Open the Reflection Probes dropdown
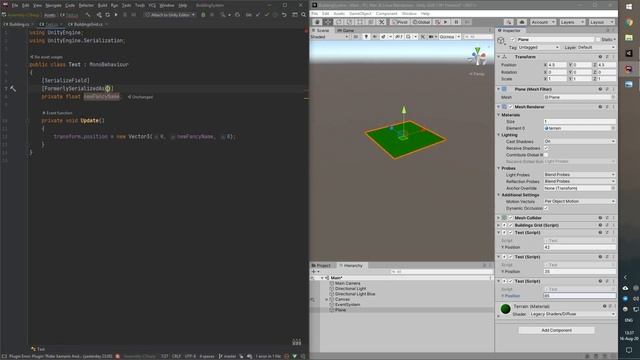640x360 pixels. (579, 181)
